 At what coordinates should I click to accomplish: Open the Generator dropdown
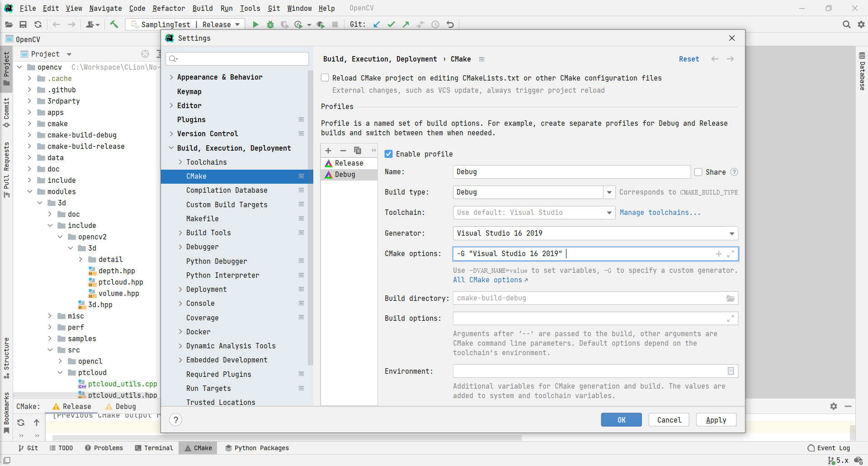click(x=731, y=233)
